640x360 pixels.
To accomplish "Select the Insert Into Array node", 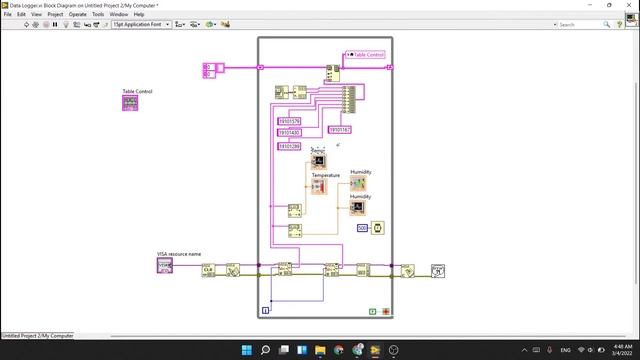I will [x=333, y=73].
